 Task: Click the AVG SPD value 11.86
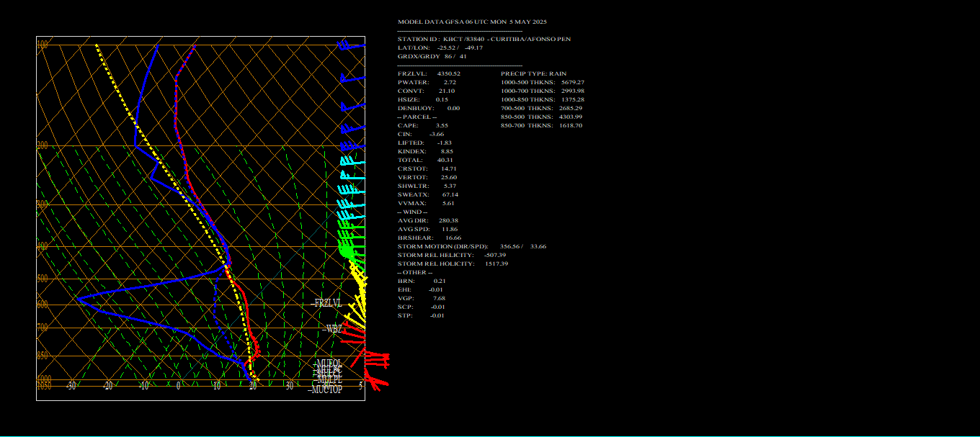pyautogui.click(x=450, y=229)
